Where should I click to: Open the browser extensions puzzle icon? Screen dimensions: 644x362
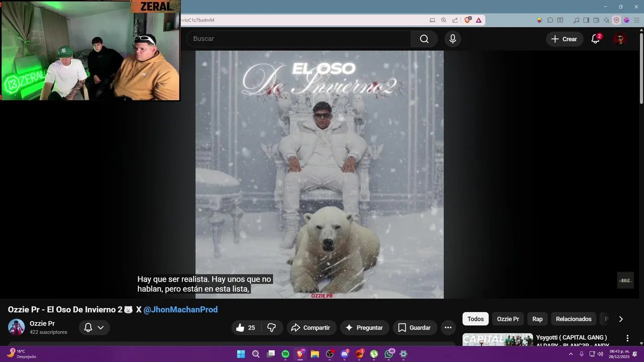tap(550, 20)
